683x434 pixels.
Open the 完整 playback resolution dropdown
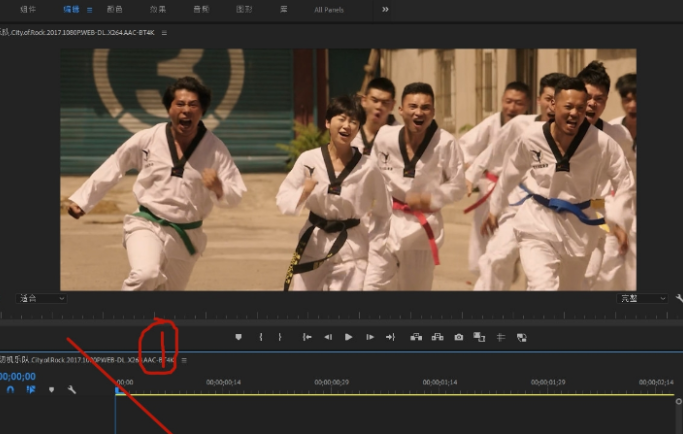tap(642, 298)
